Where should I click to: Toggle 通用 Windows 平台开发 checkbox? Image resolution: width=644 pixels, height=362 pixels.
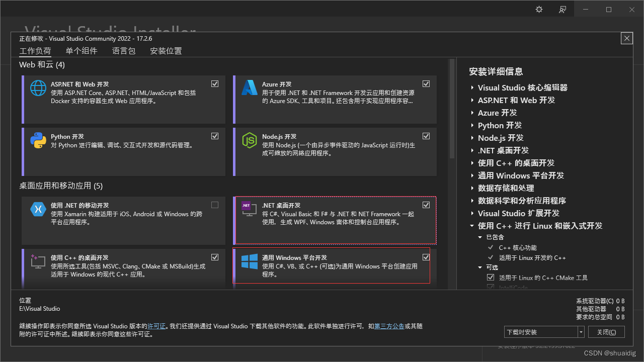[x=426, y=257]
